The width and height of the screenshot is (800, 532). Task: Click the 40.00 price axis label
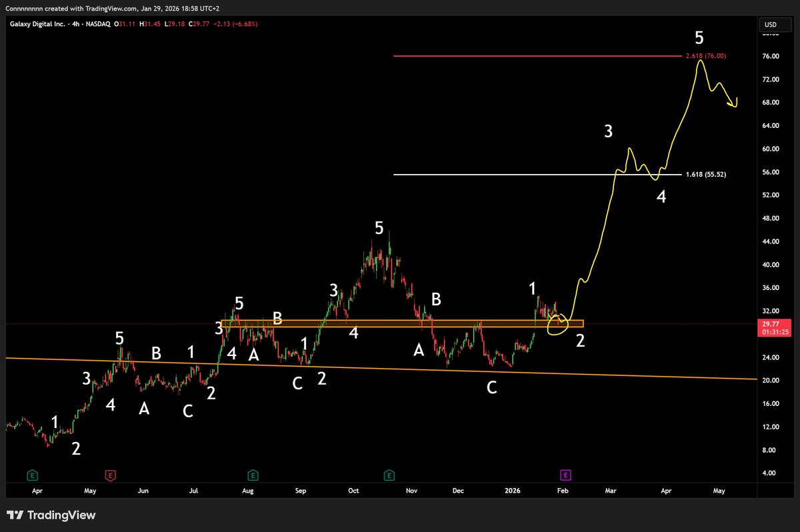click(771, 265)
